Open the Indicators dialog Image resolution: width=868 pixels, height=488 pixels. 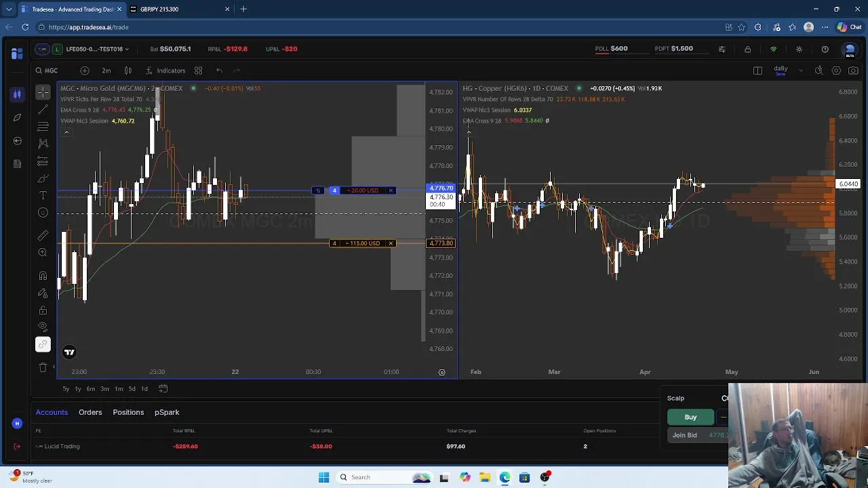point(165,70)
